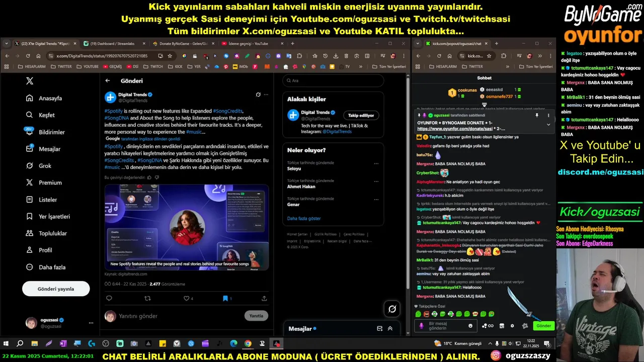Unpin message using the pin icon
The width and height of the screenshot is (644, 362).
[537, 116]
